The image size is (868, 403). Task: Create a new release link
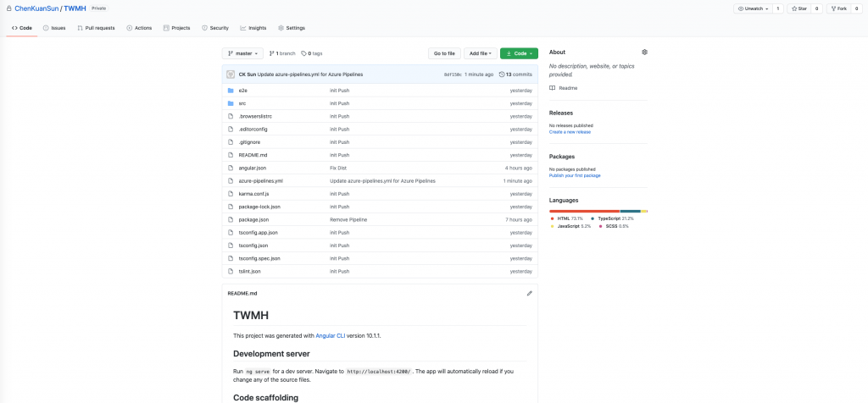point(570,132)
